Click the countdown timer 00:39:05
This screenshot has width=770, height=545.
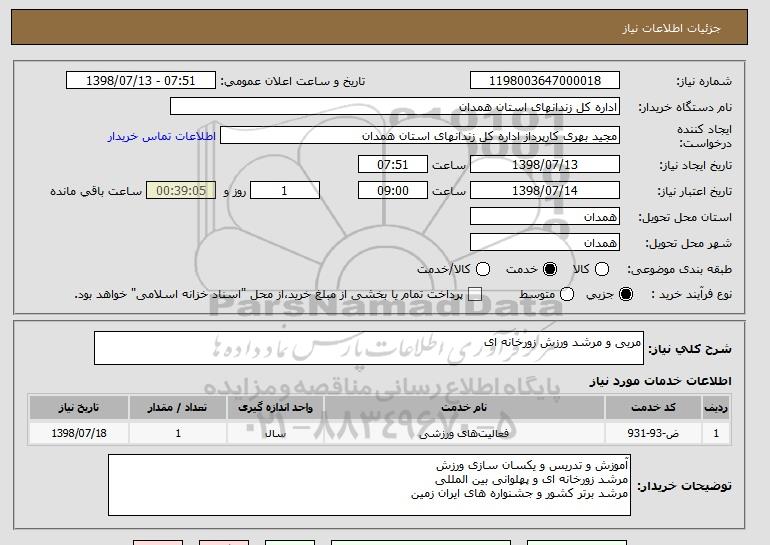(181, 191)
